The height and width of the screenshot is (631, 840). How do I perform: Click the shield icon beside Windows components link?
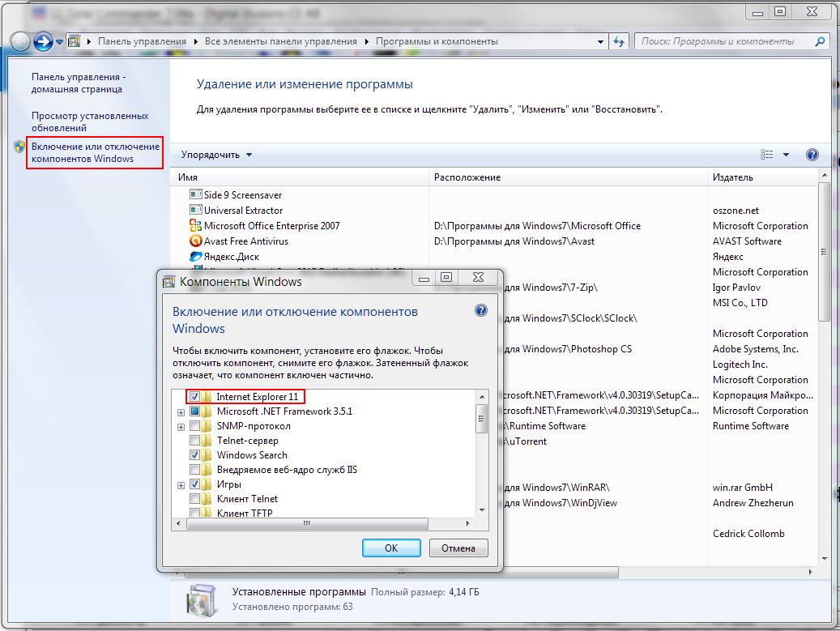click(x=19, y=147)
